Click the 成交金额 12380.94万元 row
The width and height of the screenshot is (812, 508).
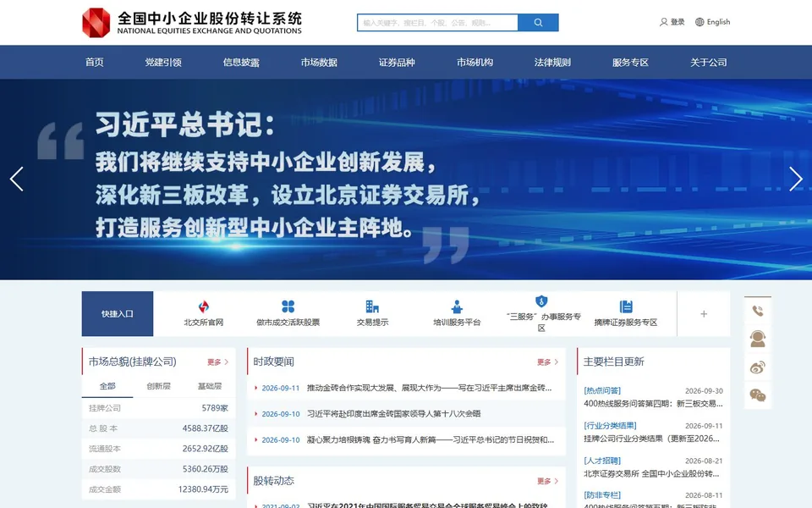(158, 489)
